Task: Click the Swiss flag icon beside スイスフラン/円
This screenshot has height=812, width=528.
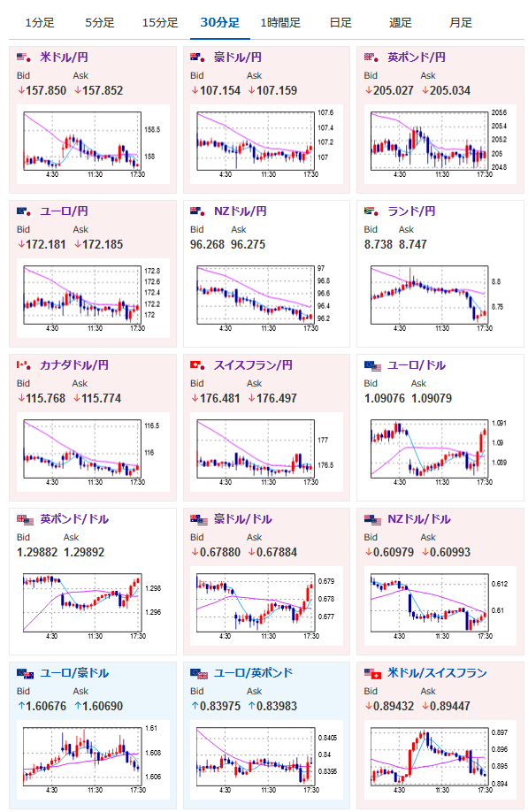Action: coord(198,365)
